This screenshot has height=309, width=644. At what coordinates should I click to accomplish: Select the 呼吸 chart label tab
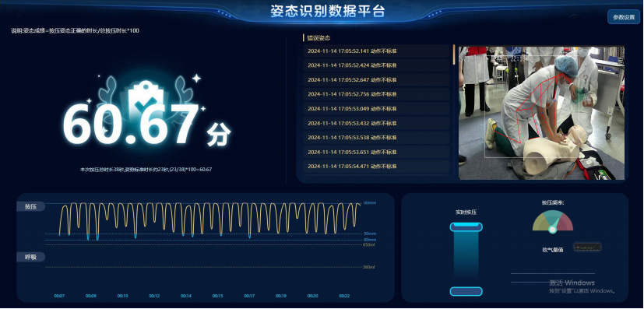(x=31, y=257)
